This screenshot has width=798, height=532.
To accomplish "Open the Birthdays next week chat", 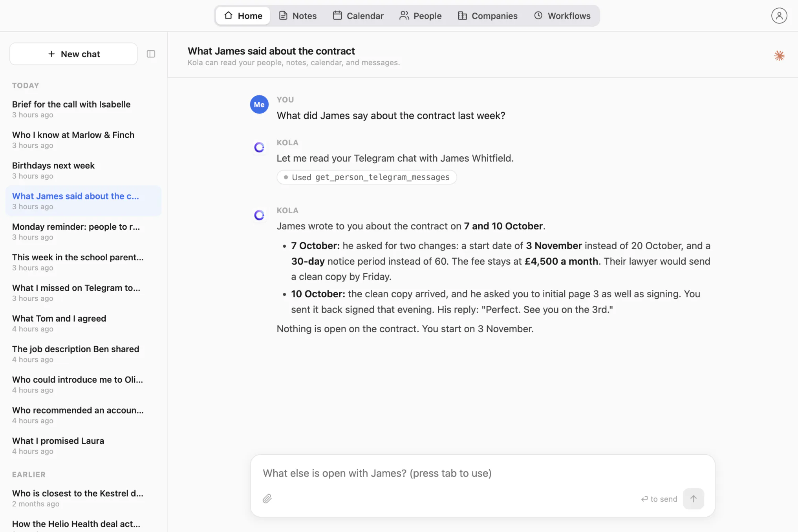I will point(83,170).
